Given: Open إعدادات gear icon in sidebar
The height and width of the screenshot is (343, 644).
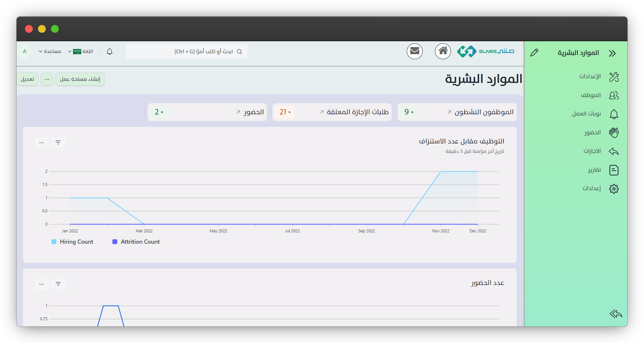Looking at the screenshot, I should pyautogui.click(x=613, y=189).
